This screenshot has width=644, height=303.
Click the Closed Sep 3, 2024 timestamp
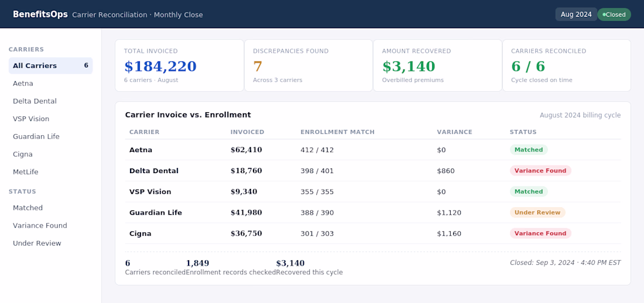click(x=566, y=263)
